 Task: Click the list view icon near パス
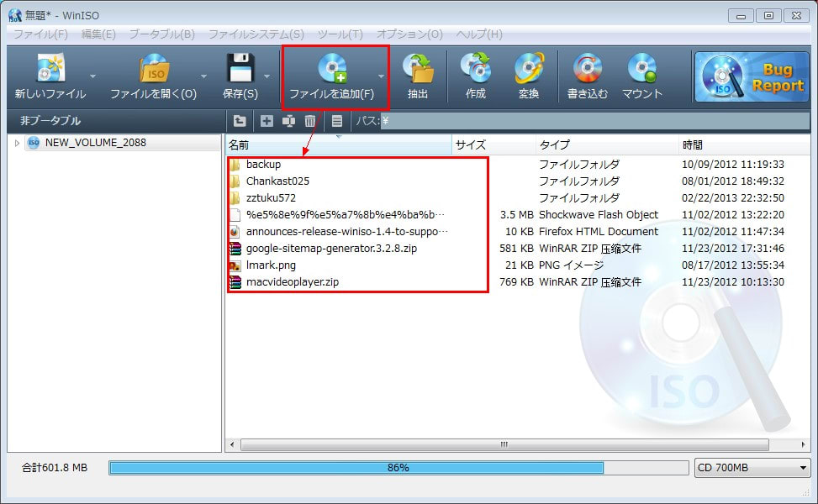[x=337, y=121]
